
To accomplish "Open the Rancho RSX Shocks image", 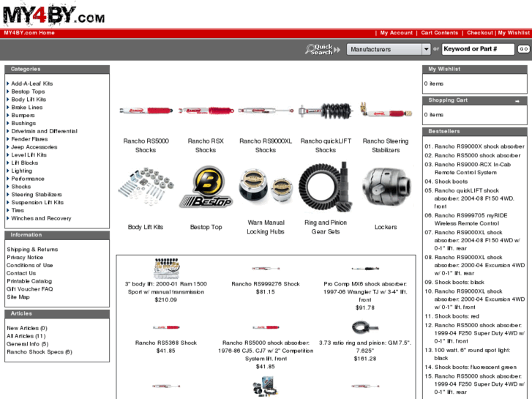I will [x=206, y=111].
